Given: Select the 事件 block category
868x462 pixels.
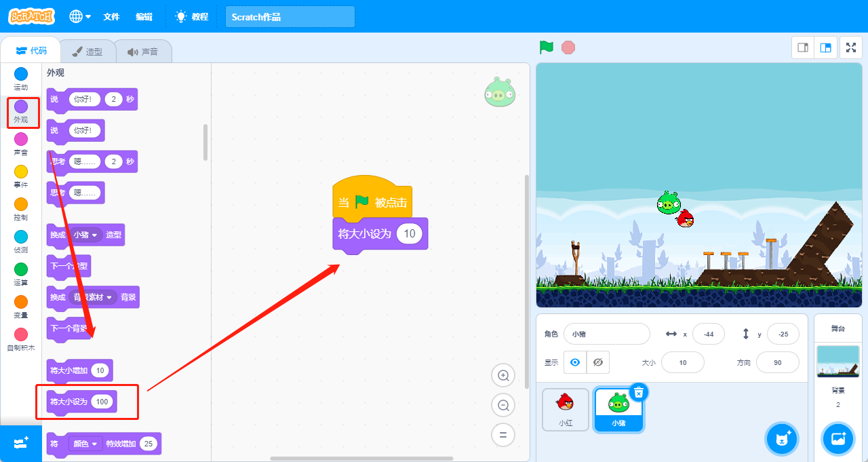Looking at the screenshot, I should coord(21,176).
